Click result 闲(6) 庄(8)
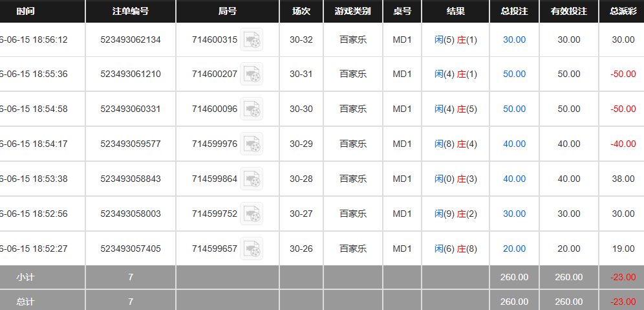The width and height of the screenshot is (644, 310). [455, 249]
